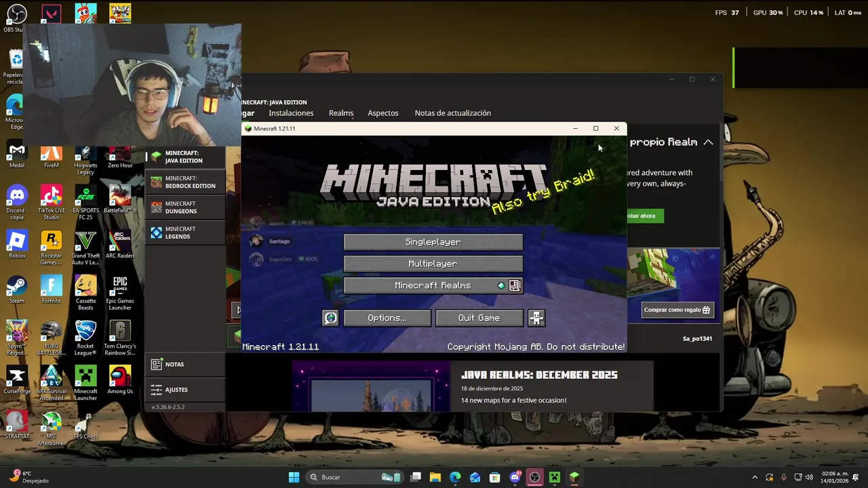Open OBS Studio from taskbar
The width and height of the screenshot is (868, 488).
coord(534,477)
